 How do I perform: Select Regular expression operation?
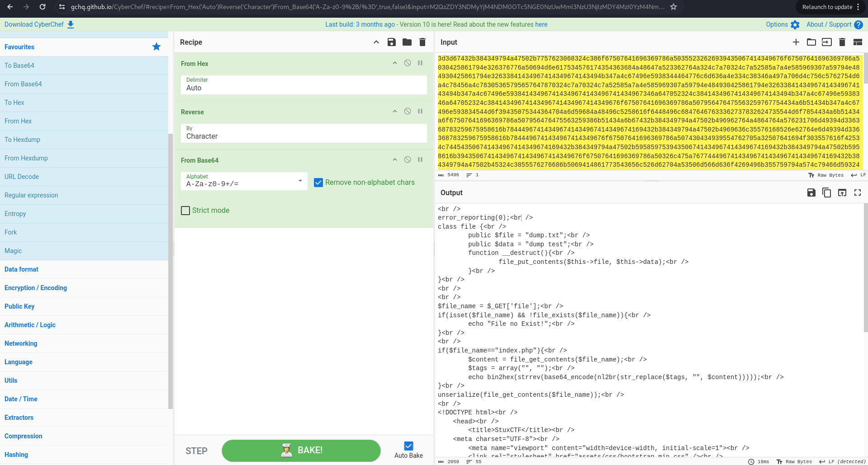pyautogui.click(x=84, y=195)
